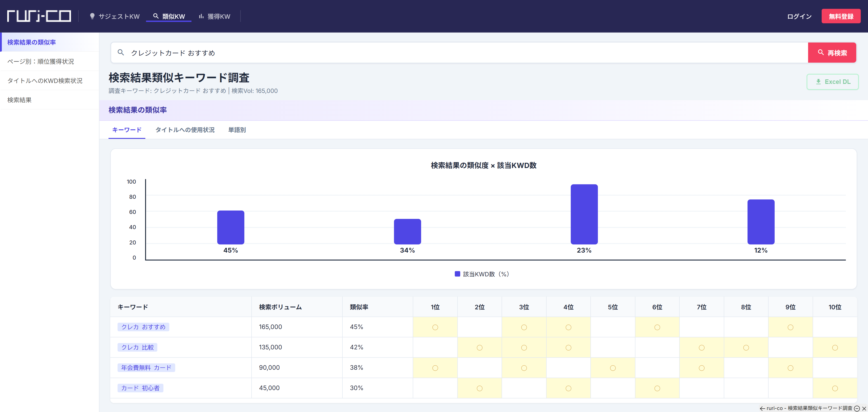Click the ruri-co logo
Screen dimensions: 868x412
click(x=39, y=16)
